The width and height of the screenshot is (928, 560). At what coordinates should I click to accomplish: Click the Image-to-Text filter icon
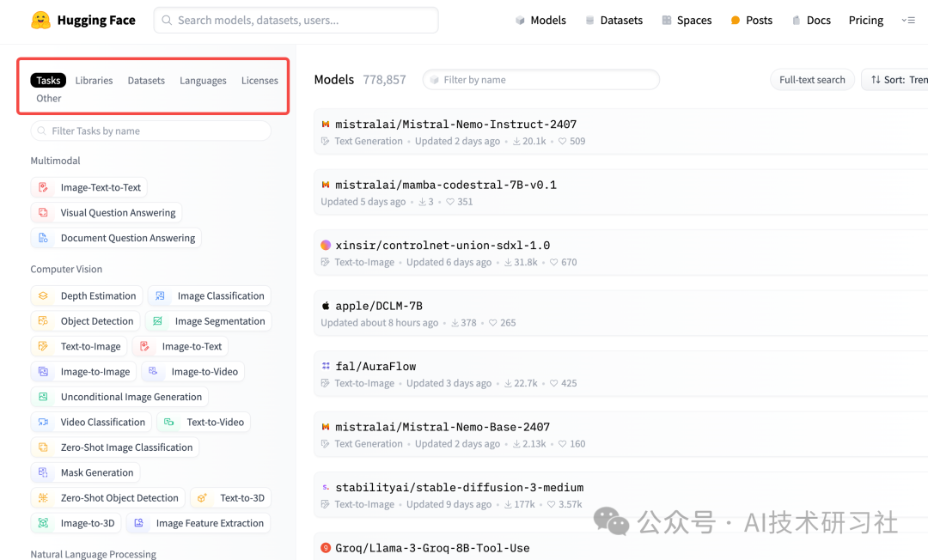[x=144, y=346]
